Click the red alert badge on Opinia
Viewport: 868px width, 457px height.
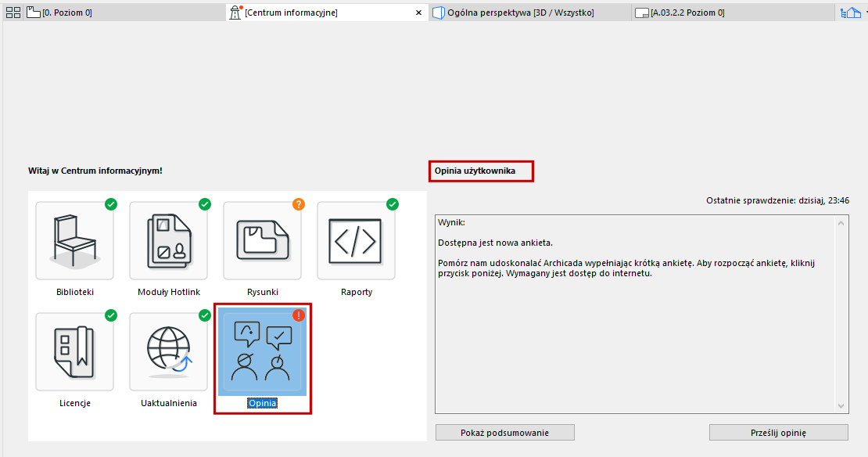pyautogui.click(x=299, y=315)
